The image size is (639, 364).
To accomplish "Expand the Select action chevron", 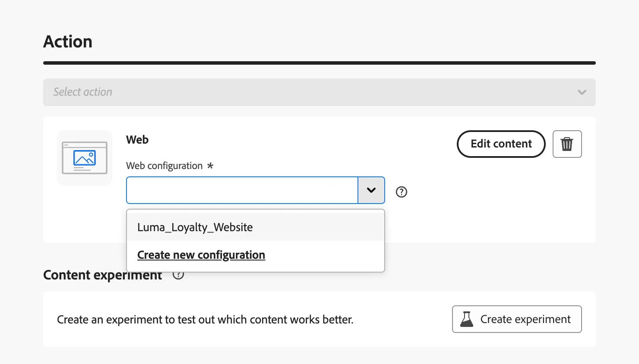I will click(x=582, y=92).
